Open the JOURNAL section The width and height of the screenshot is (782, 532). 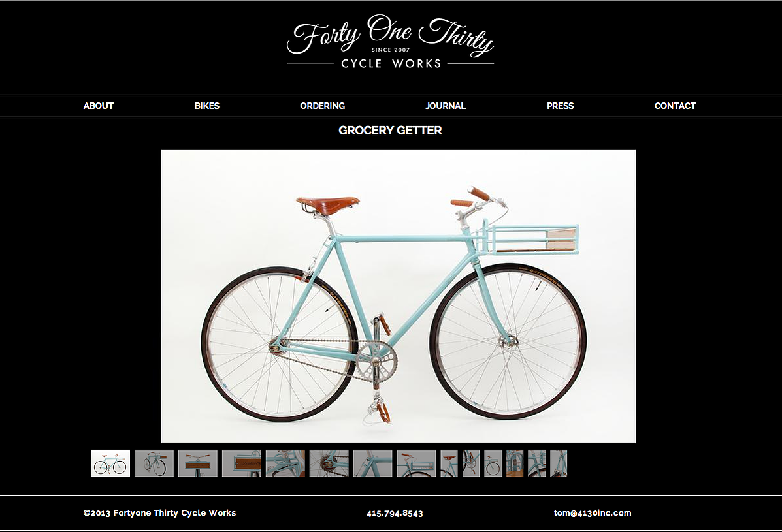click(446, 106)
